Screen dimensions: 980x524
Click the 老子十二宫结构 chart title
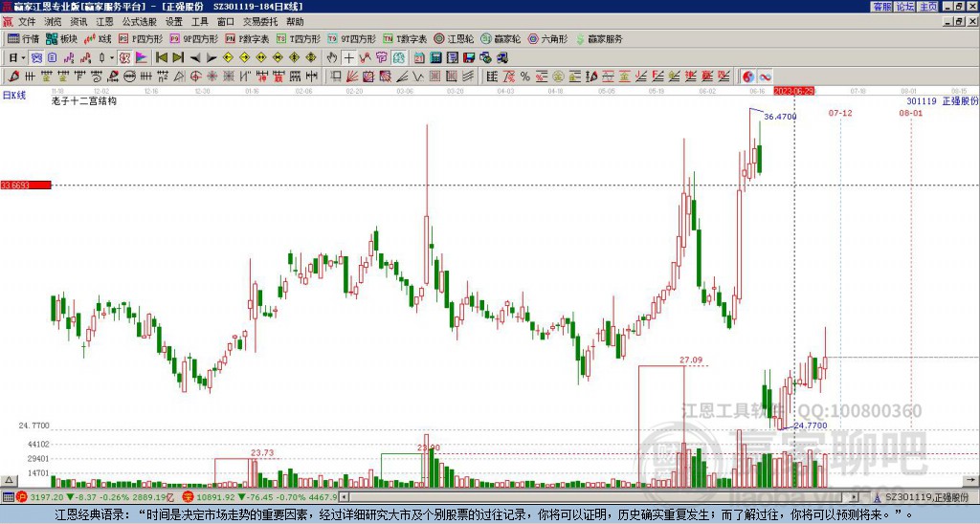(x=84, y=100)
